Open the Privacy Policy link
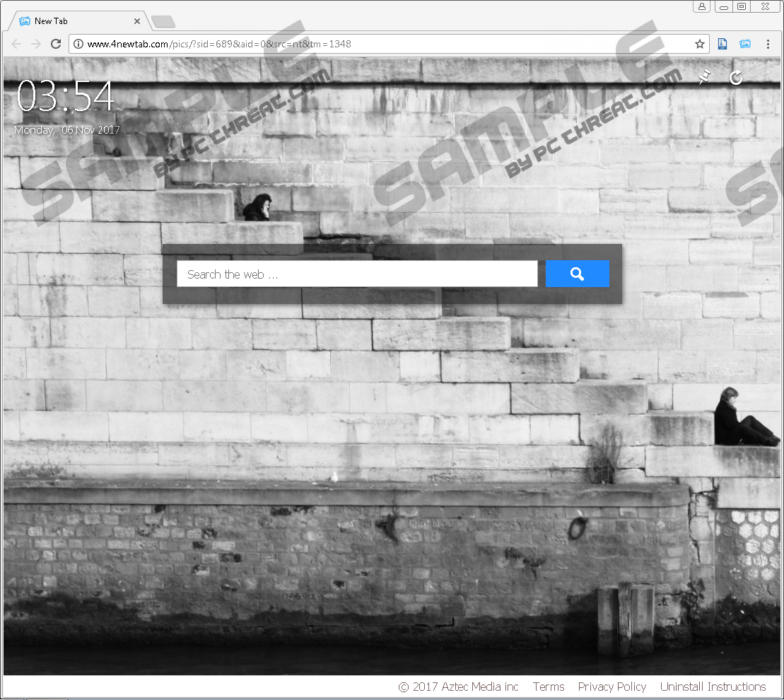This screenshot has height=700, width=784. 612,687
